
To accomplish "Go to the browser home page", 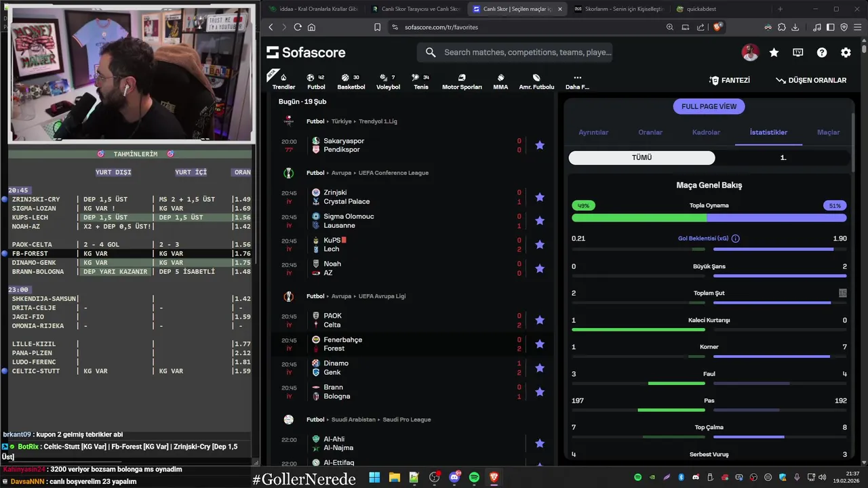I will click(311, 27).
